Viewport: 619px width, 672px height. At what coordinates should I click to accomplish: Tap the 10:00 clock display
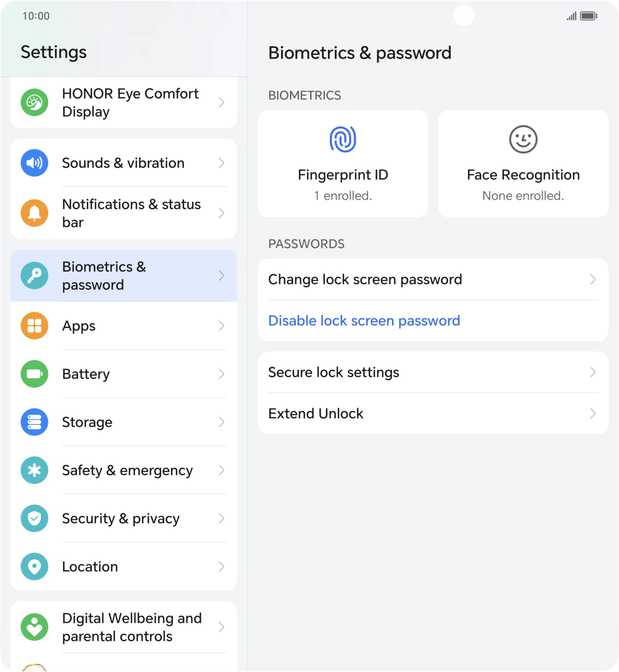pos(35,16)
